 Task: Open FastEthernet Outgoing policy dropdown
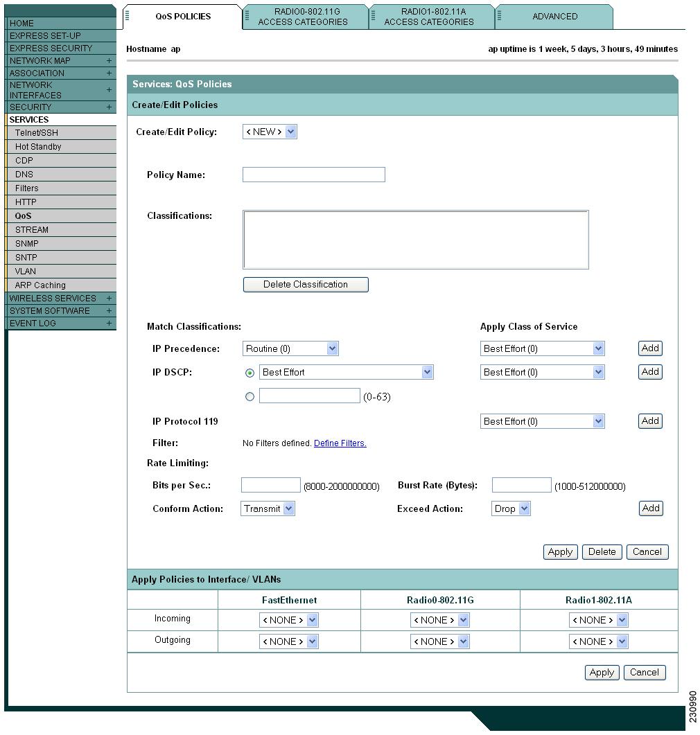[289, 641]
